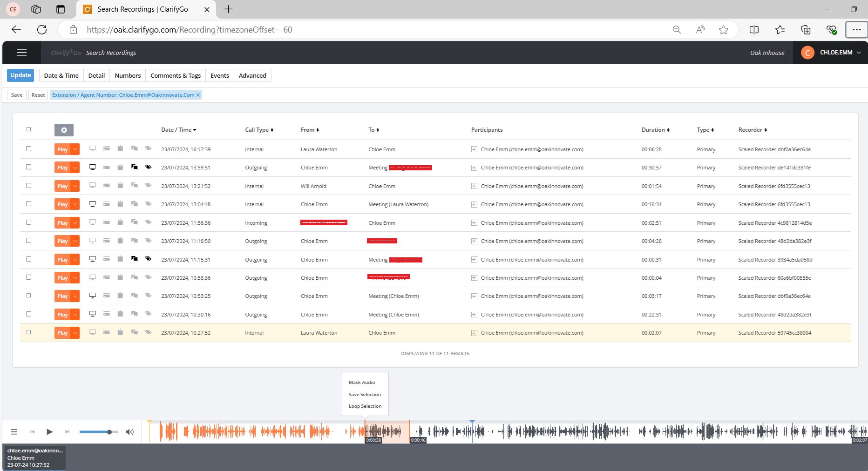Click the clipboard icon on the 13:21:52 recording
This screenshot has height=471, width=868.
pos(120,186)
